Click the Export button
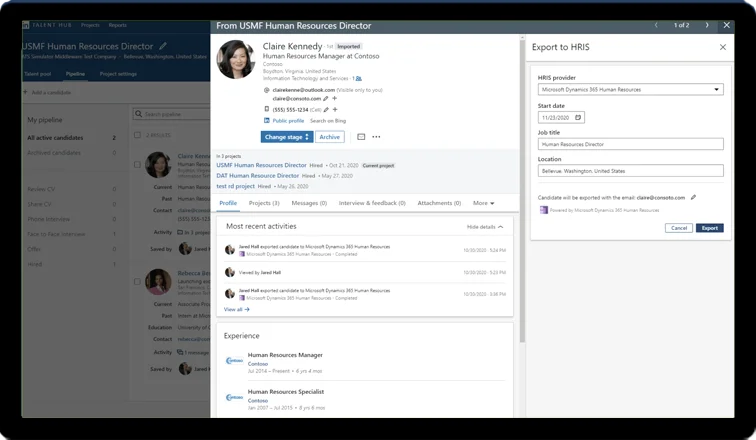This screenshot has width=756, height=440. [709, 228]
